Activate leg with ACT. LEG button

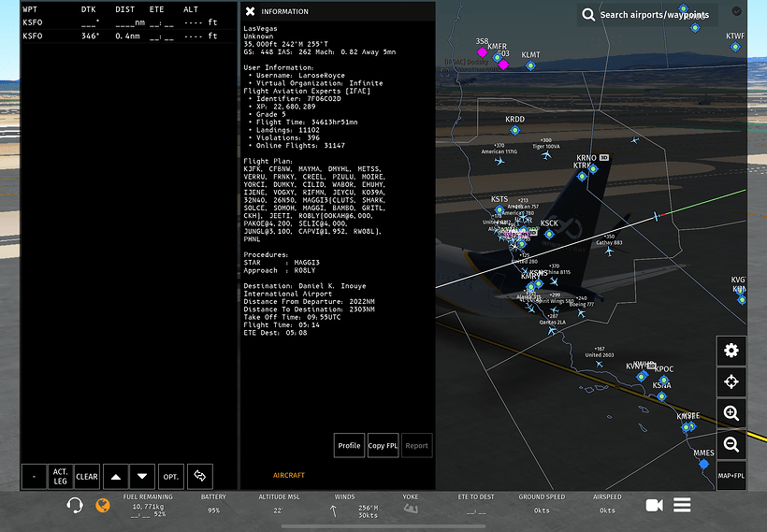click(61, 477)
